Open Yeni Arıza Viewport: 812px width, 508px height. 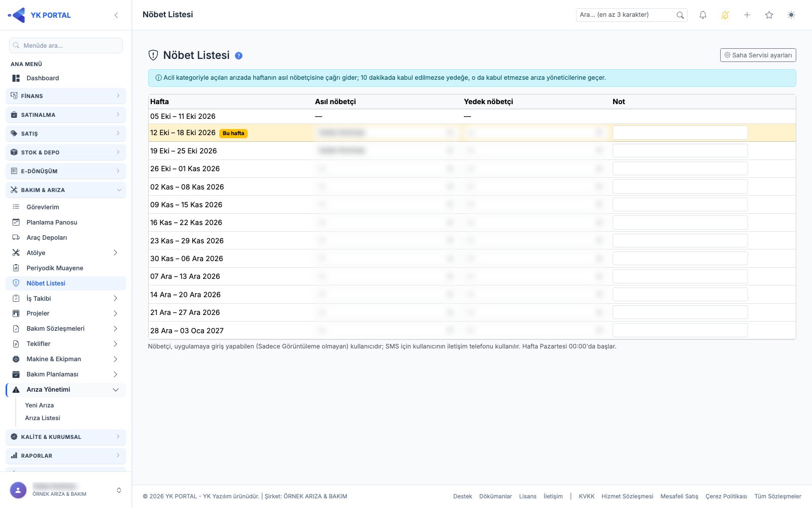pos(40,405)
